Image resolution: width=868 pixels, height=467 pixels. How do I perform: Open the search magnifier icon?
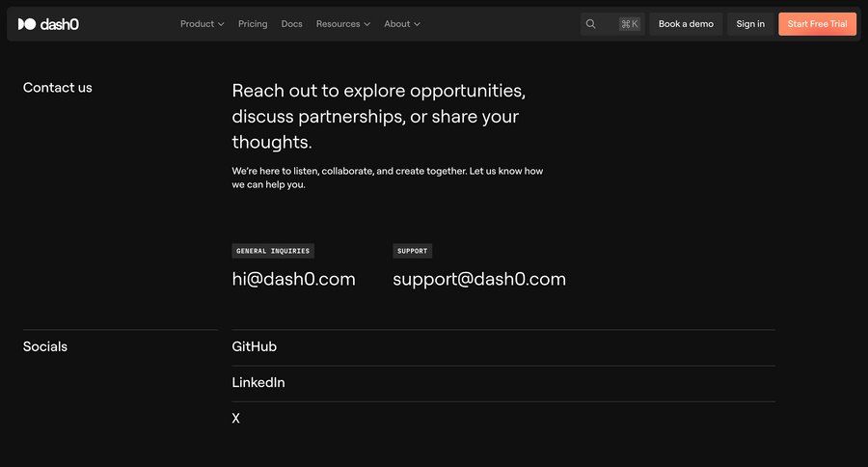590,24
